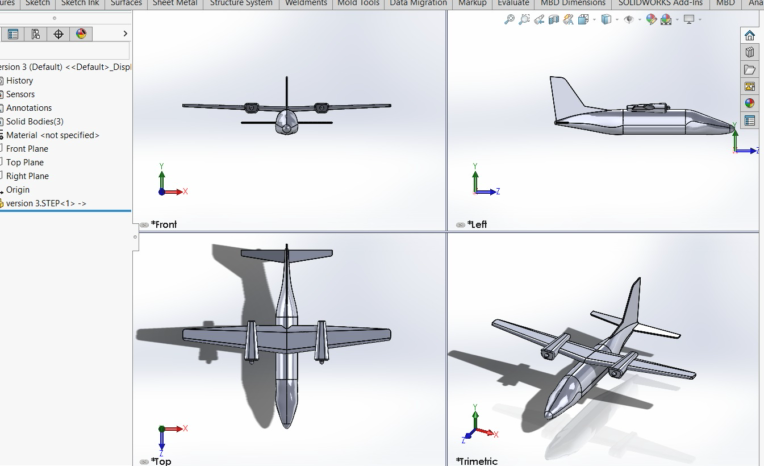Expand the Hide/Show Items dropdown arrow
Image resolution: width=764 pixels, height=466 pixels.
(639, 20)
